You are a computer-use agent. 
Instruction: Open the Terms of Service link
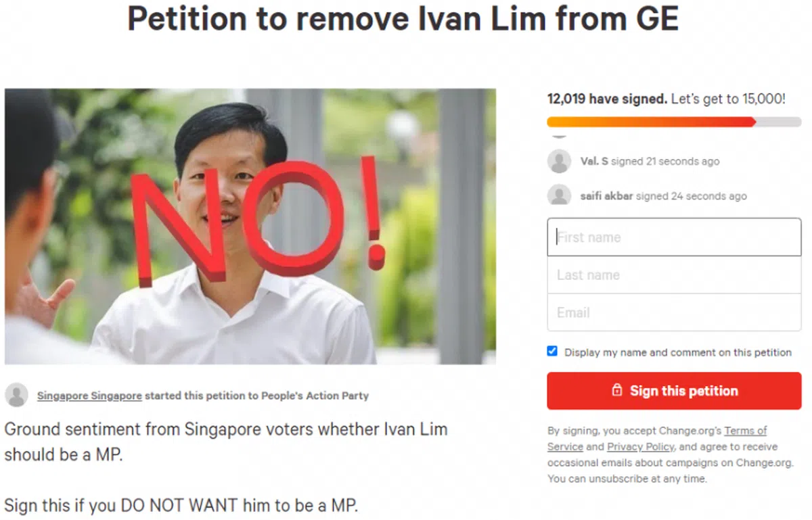click(x=657, y=438)
